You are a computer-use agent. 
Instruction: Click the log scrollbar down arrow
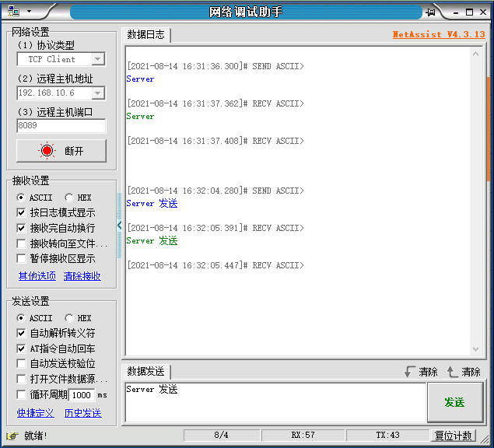476,348
